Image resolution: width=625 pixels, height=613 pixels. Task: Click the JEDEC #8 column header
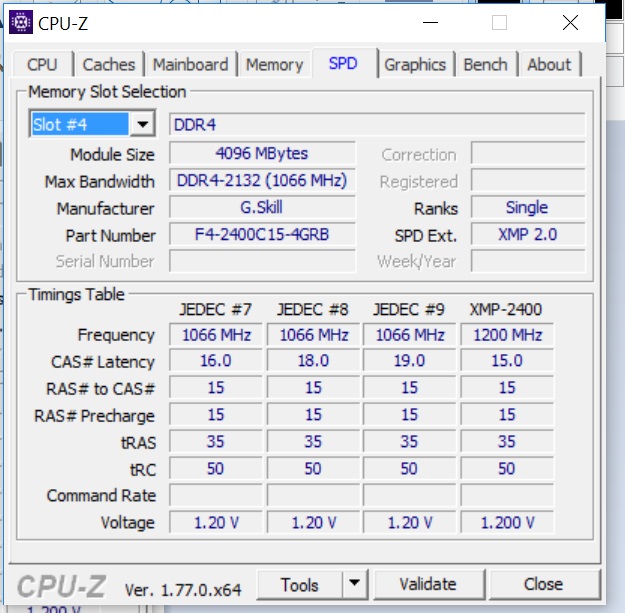click(x=313, y=309)
